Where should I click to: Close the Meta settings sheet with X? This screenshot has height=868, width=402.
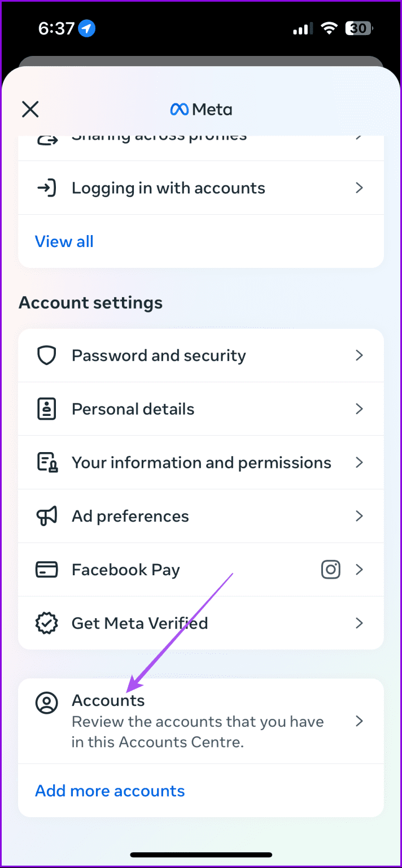(30, 109)
